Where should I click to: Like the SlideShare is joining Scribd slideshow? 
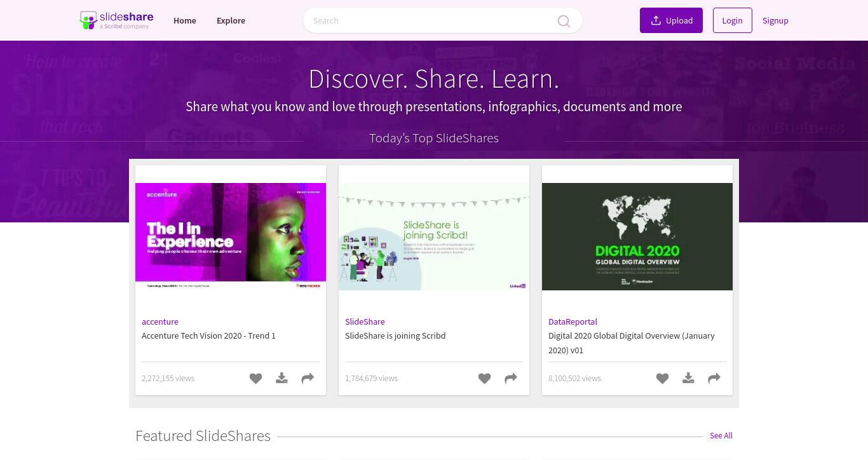point(484,379)
